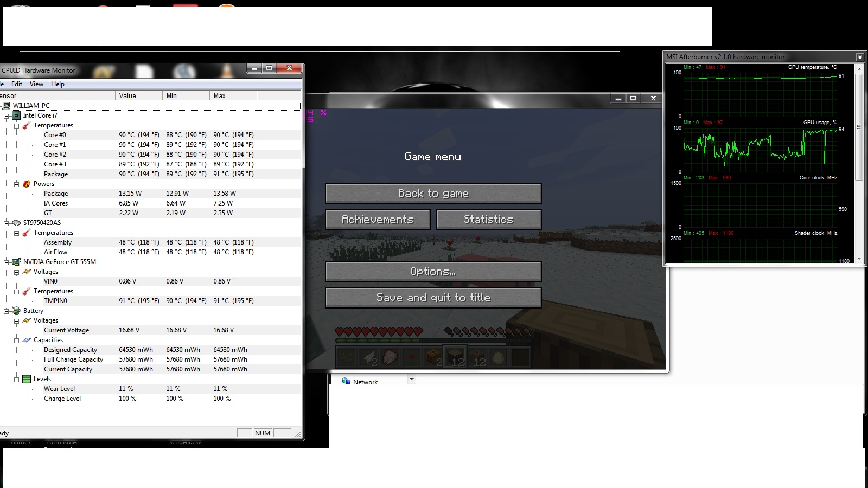This screenshot has height=488, width=868.
Task: Click thermometer icon under NVIDIA GeForce
Action: [27, 291]
